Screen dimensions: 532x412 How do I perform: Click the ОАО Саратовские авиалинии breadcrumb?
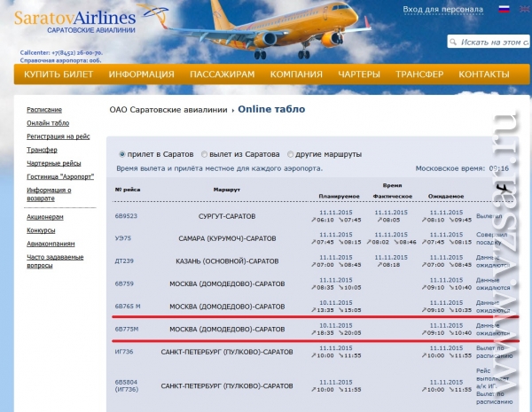pyautogui.click(x=168, y=110)
